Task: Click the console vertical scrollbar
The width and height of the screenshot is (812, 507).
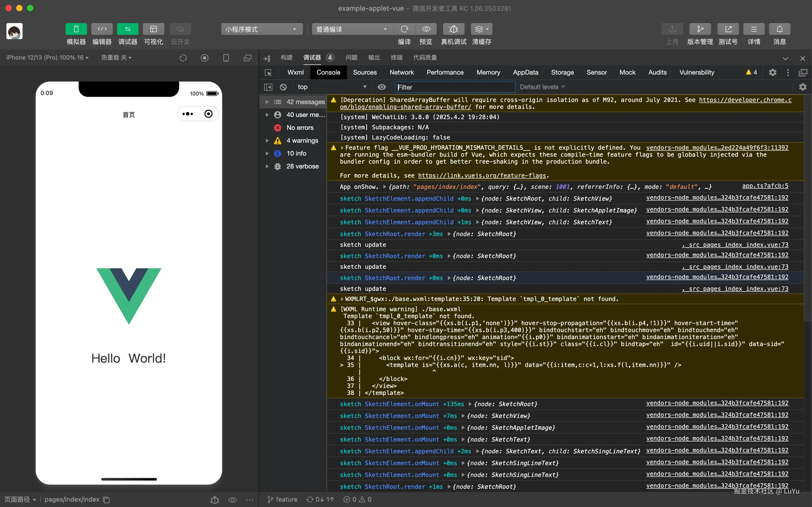Action: pyautogui.click(x=807, y=208)
